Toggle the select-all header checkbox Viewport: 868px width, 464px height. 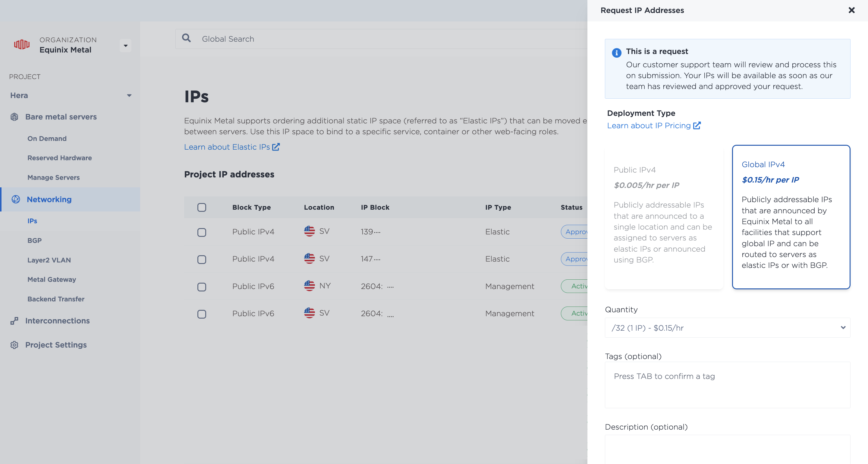pos(202,207)
